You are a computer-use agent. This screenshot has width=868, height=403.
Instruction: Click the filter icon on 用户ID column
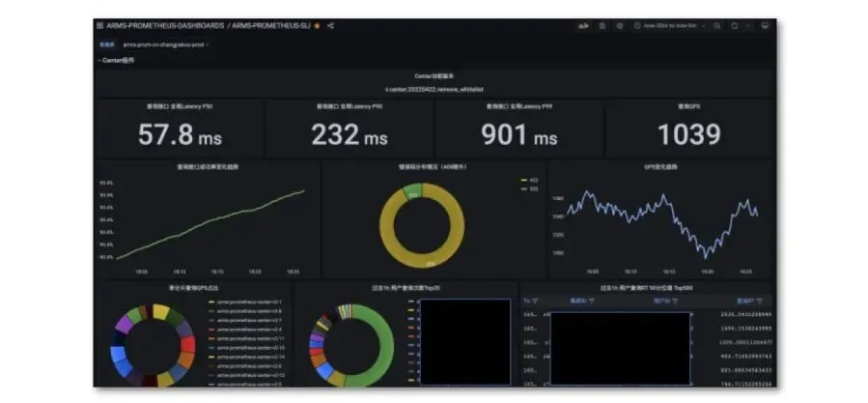coord(675,301)
